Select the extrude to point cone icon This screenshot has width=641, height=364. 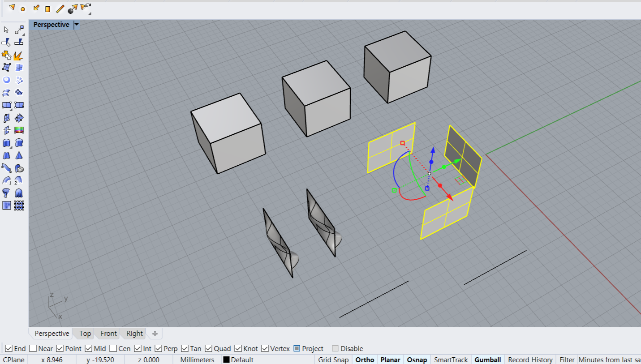pos(19,155)
